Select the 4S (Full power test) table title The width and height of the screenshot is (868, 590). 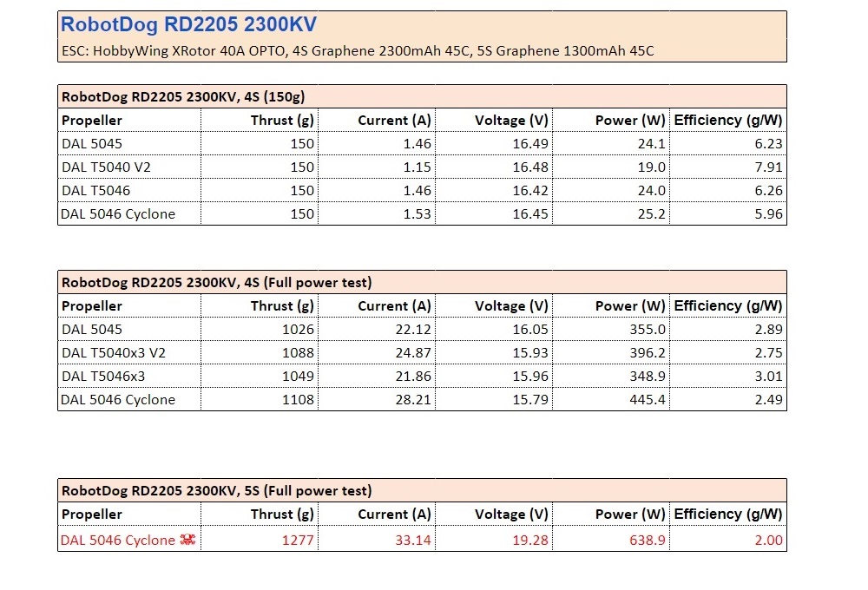pyautogui.click(x=216, y=282)
